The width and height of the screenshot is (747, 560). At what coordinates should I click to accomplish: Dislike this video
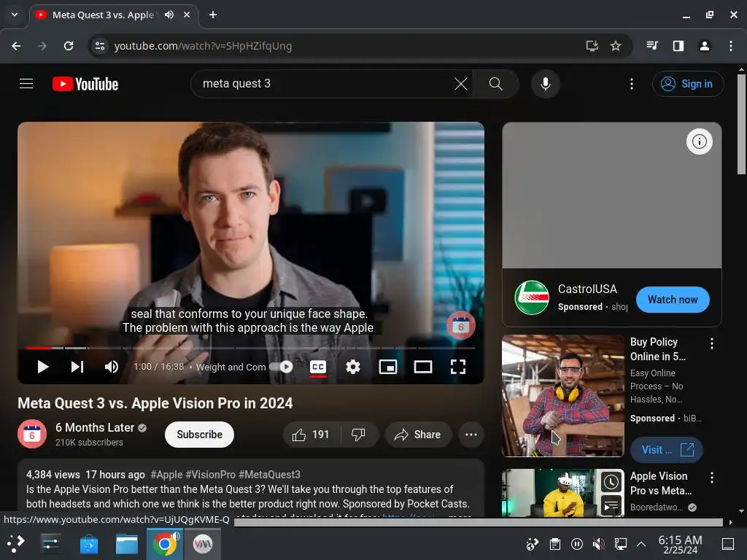point(358,435)
